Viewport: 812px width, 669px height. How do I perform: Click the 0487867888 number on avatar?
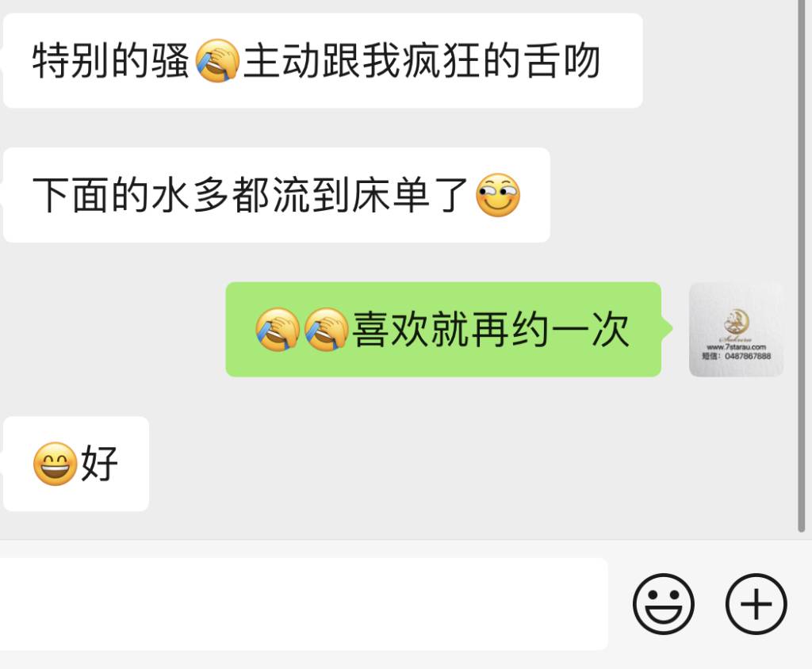tap(747, 356)
